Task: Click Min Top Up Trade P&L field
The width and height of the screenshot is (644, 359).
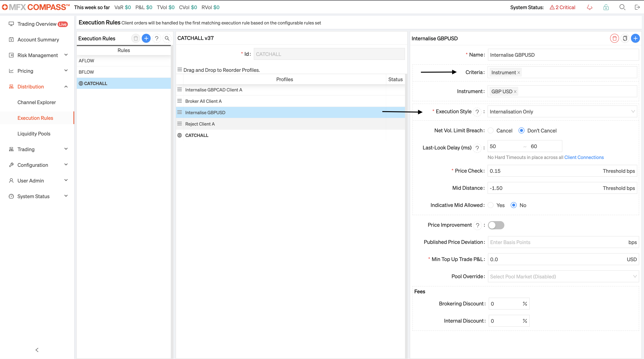Action: 563,259
